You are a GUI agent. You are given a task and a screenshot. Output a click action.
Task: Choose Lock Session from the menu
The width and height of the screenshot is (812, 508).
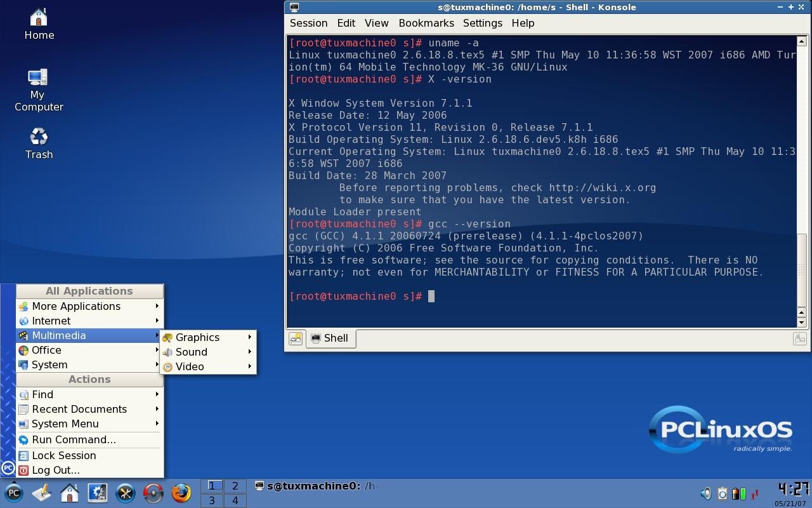pos(89,455)
